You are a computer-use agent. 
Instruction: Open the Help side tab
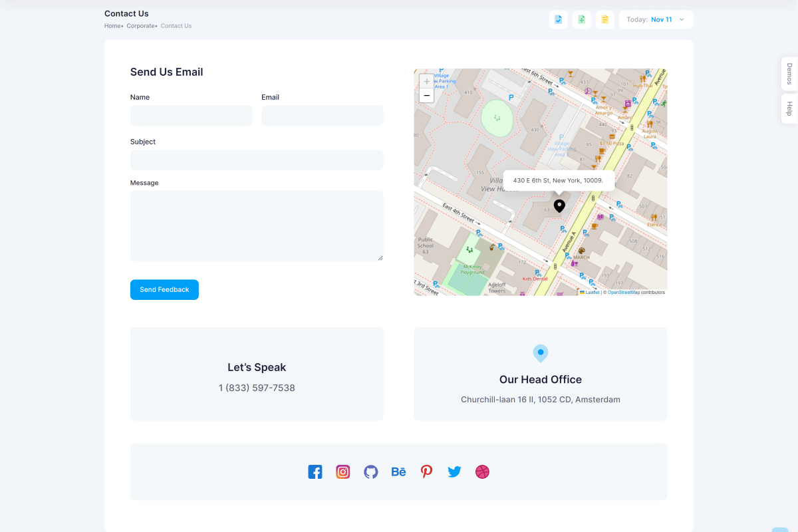pos(789,109)
